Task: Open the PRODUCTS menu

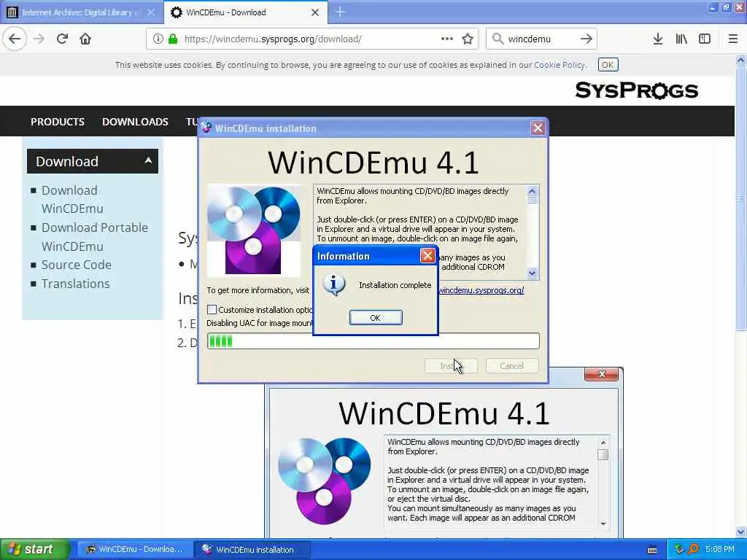Action: click(x=57, y=122)
